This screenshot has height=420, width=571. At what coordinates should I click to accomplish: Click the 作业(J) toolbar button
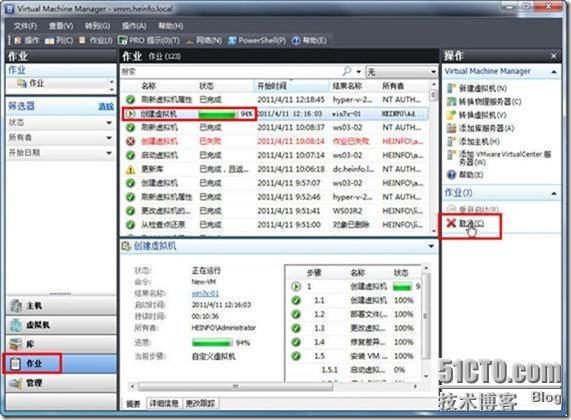97,40
